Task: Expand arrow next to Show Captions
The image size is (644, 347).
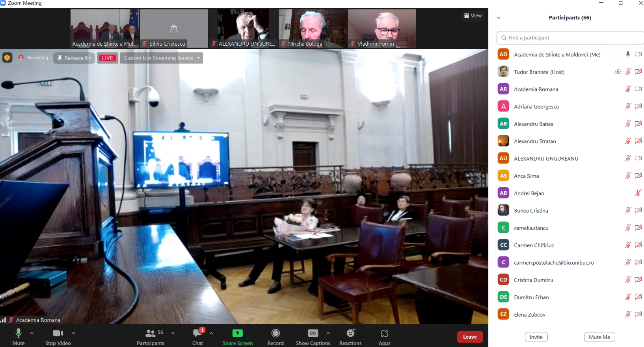Action: tap(328, 333)
